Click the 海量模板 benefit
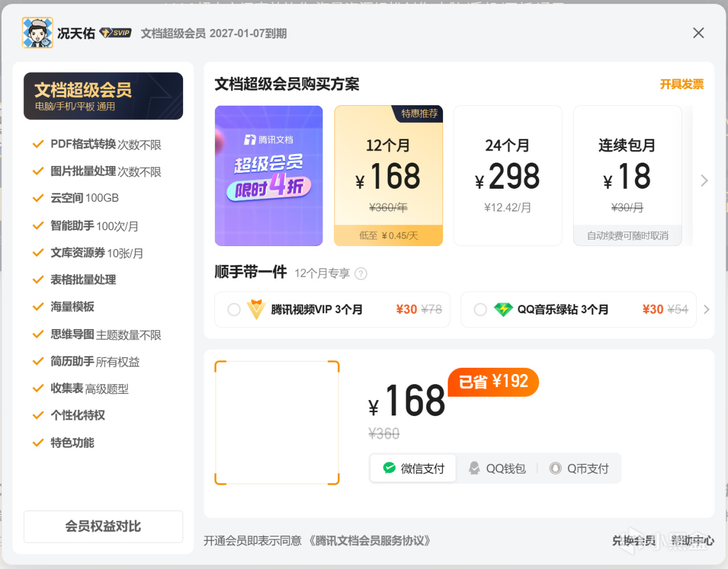The height and width of the screenshot is (569, 728). click(x=63, y=307)
